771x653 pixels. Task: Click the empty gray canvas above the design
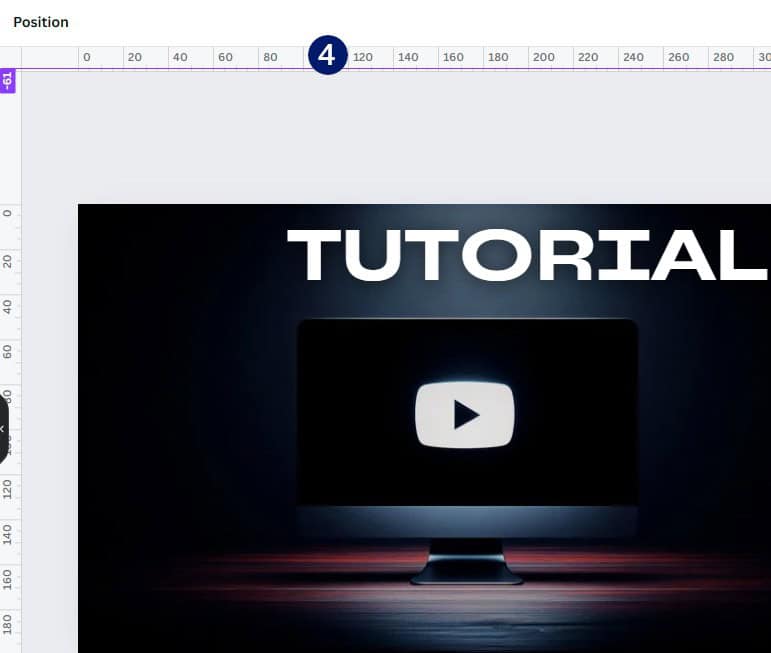click(393, 135)
